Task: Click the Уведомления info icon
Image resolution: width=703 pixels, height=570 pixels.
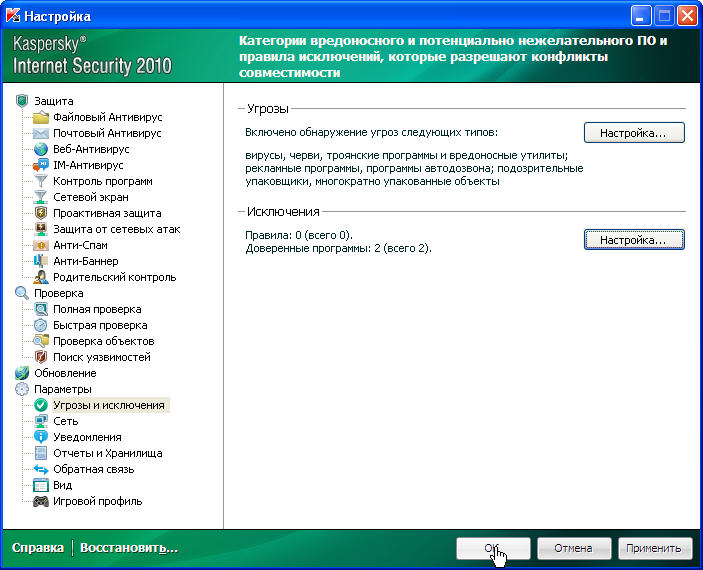Action: pos(40,437)
